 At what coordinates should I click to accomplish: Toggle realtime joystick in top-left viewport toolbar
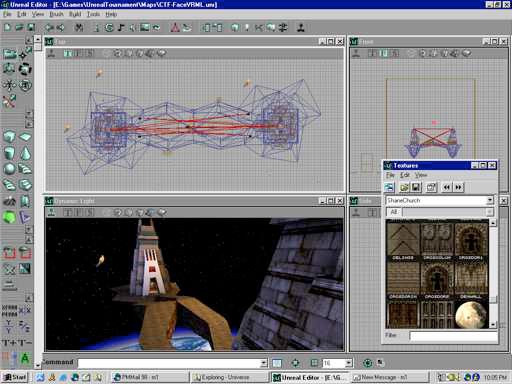[51, 53]
